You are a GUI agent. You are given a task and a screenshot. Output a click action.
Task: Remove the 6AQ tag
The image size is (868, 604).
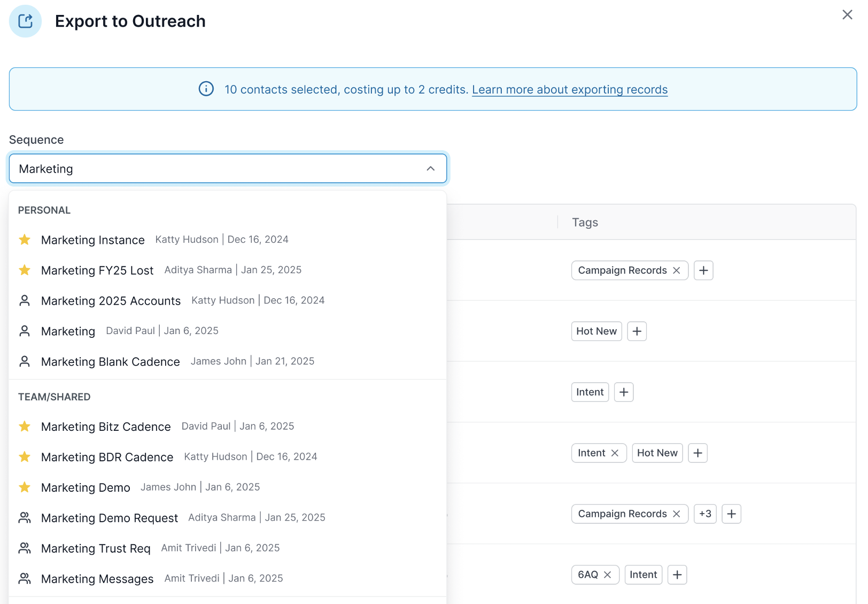point(607,575)
